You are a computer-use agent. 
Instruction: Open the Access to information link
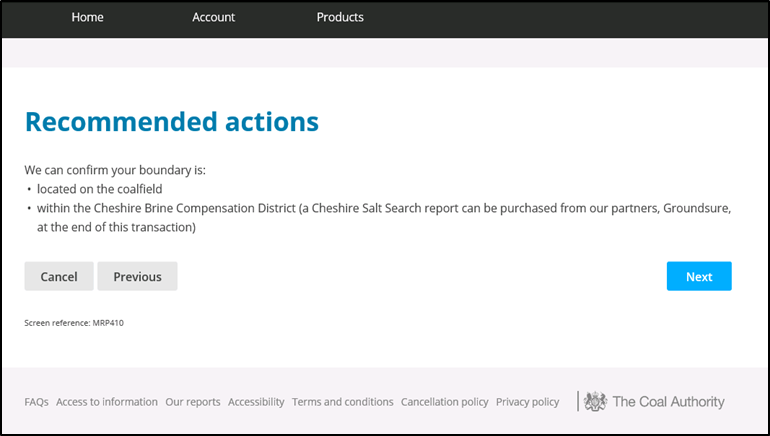pos(107,402)
